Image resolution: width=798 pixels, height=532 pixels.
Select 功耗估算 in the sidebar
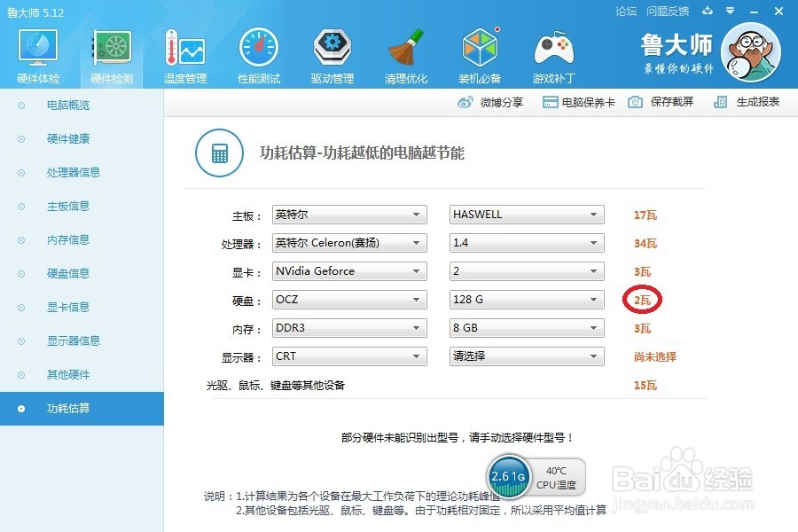point(82,408)
